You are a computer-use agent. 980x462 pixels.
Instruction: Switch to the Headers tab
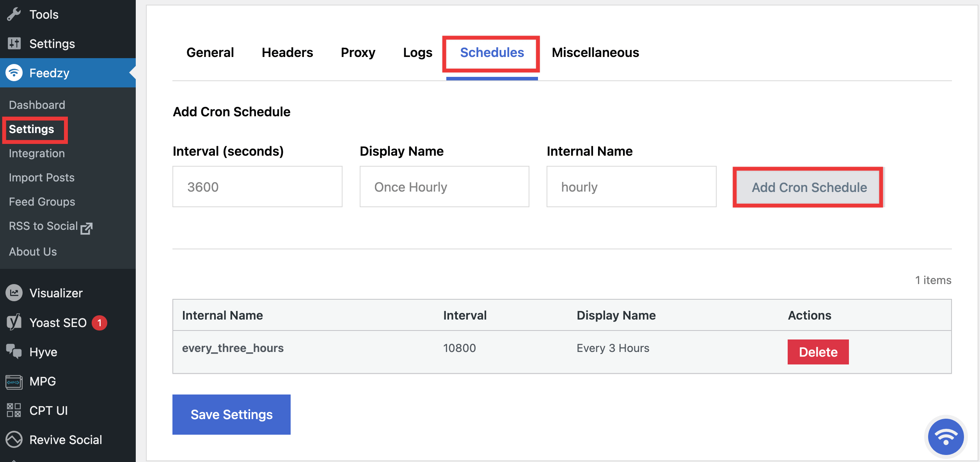(287, 53)
